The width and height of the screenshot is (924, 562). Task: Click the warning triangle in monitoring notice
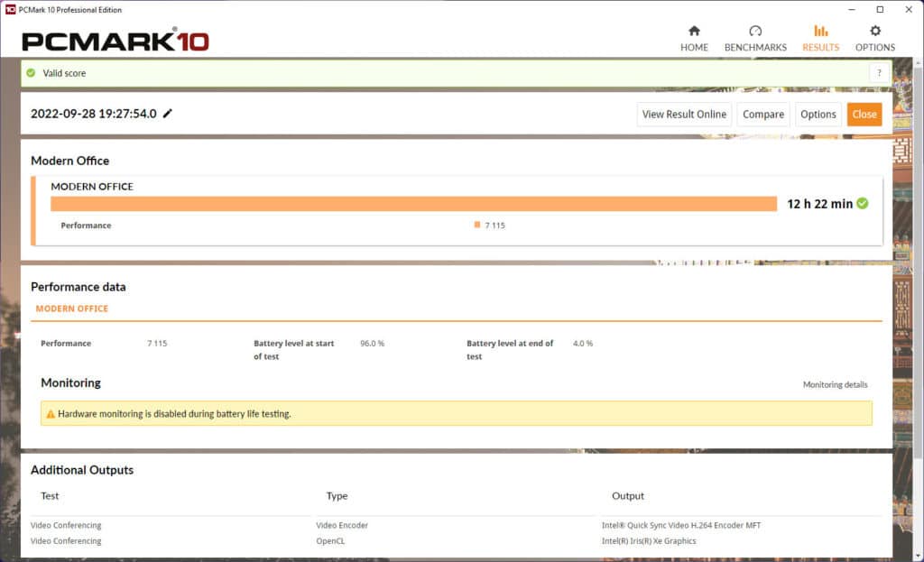tap(51, 414)
